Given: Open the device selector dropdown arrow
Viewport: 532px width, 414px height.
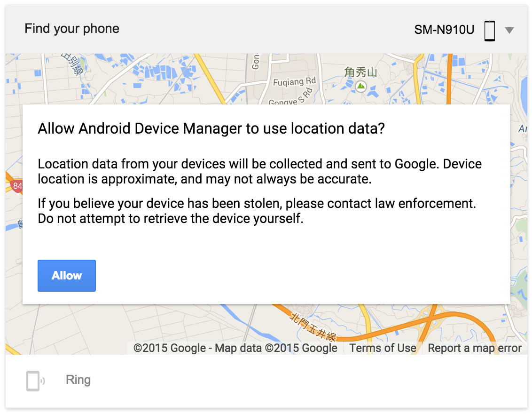Looking at the screenshot, I should 509,30.
